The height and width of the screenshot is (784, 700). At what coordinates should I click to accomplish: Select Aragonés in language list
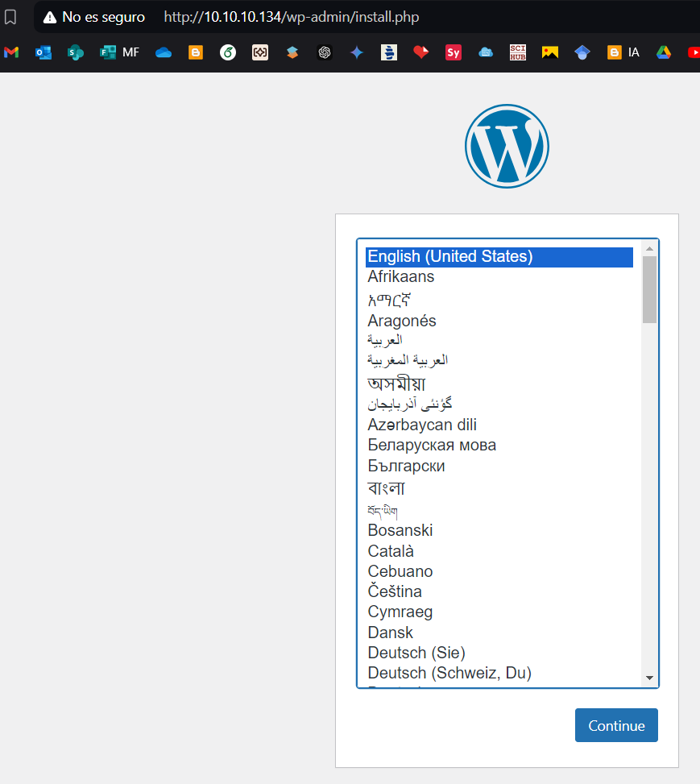499,321
